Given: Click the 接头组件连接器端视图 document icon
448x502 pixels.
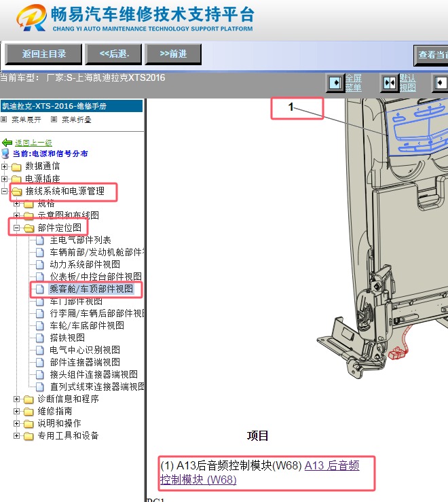Looking at the screenshot, I should (40, 374).
